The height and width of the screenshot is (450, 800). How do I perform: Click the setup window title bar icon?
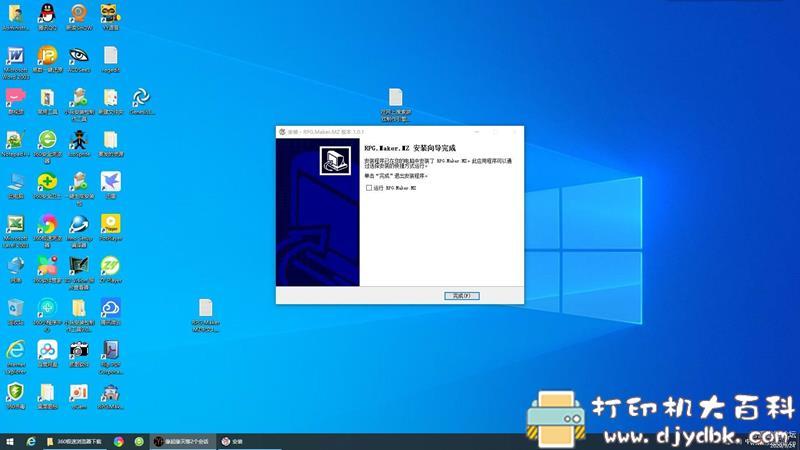point(282,132)
